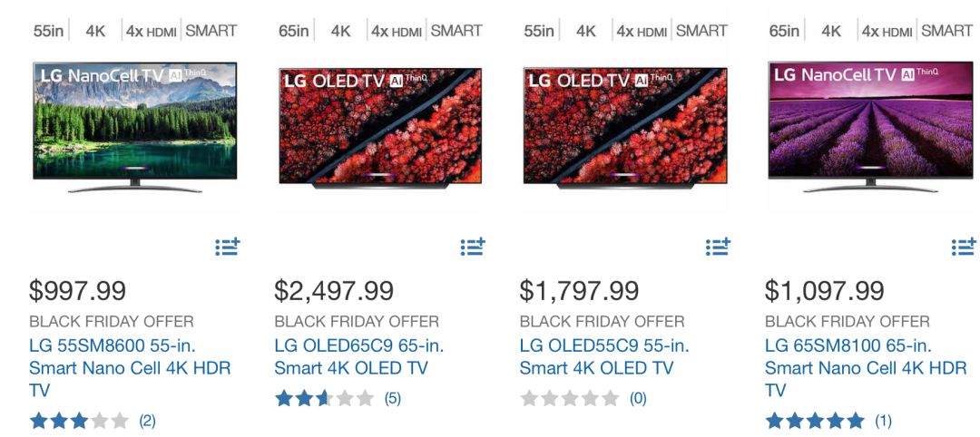Add LG 65SM8100 to list icon
This screenshot has width=980, height=437.
[964, 247]
